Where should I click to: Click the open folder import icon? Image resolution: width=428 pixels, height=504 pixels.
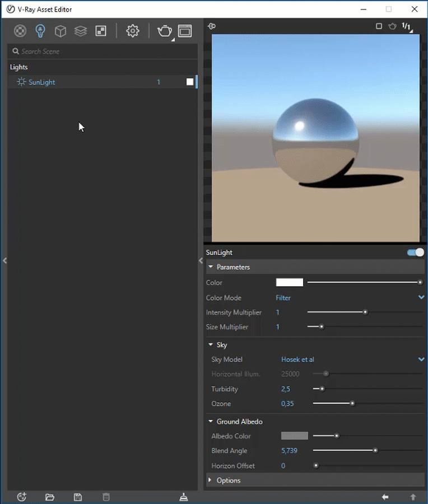click(49, 497)
